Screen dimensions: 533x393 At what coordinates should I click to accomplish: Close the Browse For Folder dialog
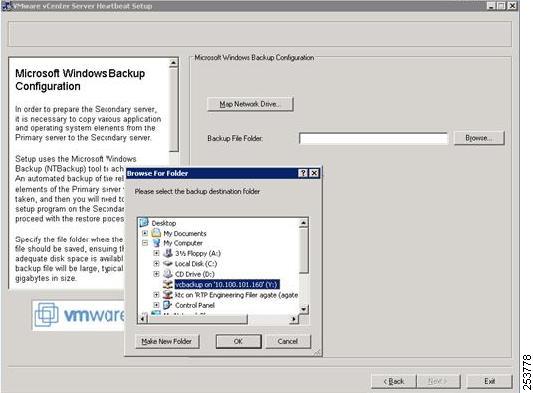click(x=314, y=173)
